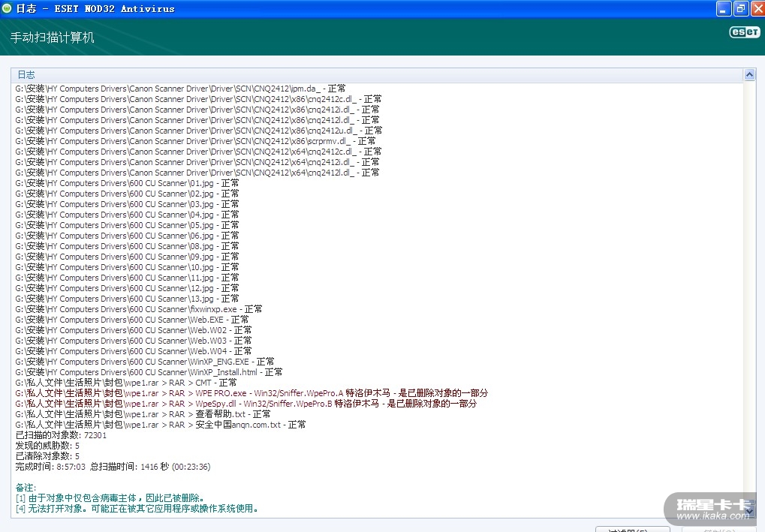Click the scroll-down arrow of the log list
765x532 pixels.
click(749, 511)
